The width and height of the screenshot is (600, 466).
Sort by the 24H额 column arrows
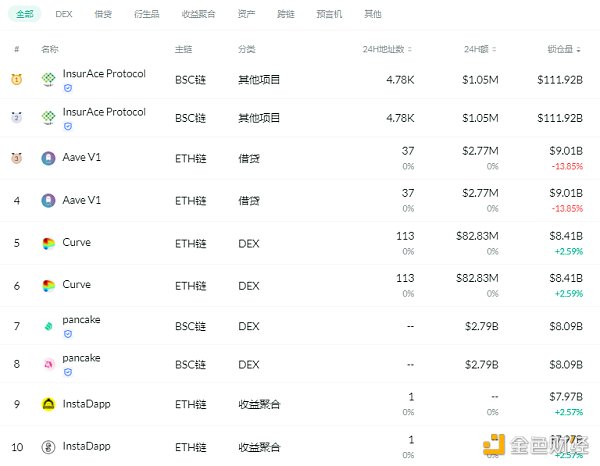494,49
